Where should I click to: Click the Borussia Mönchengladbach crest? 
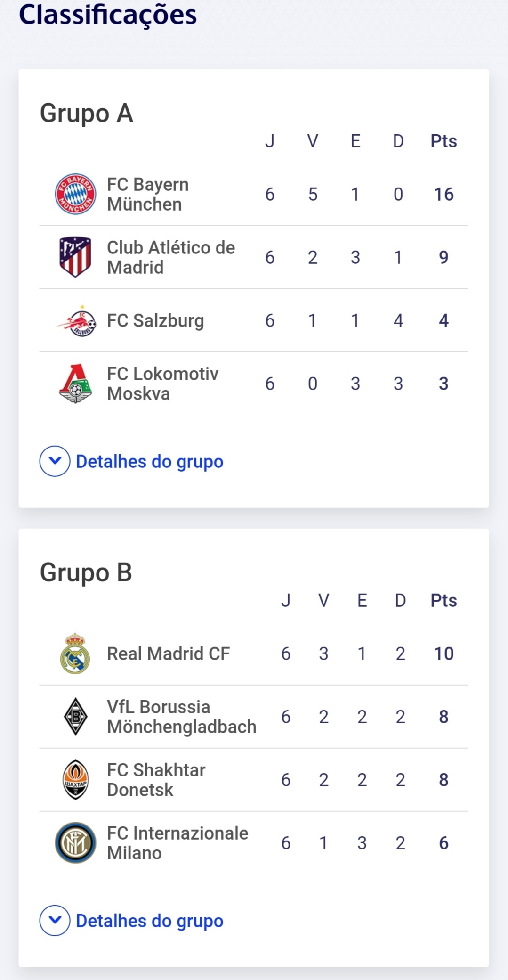pyautogui.click(x=75, y=717)
